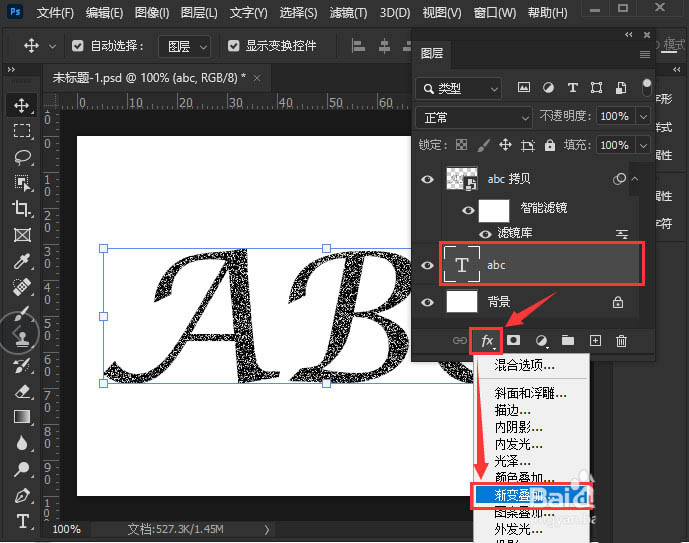Open the 不透明度 opacity slider dropdown

click(x=643, y=116)
